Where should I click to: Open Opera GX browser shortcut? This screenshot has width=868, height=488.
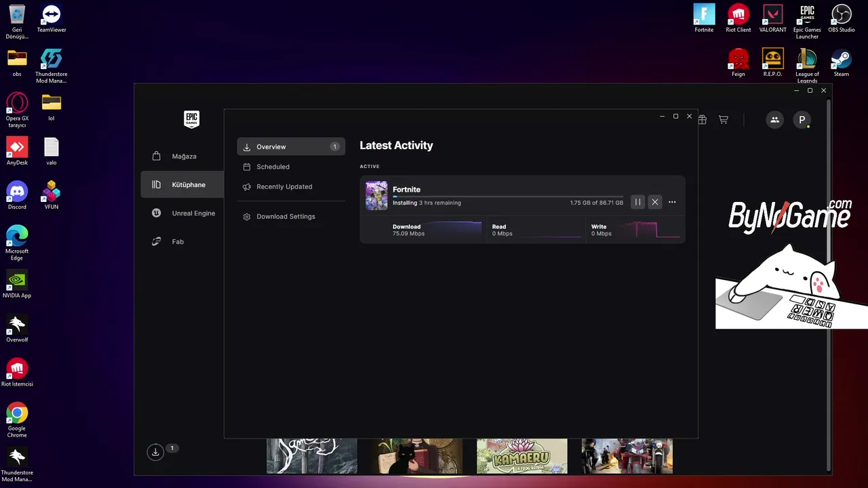(x=17, y=110)
